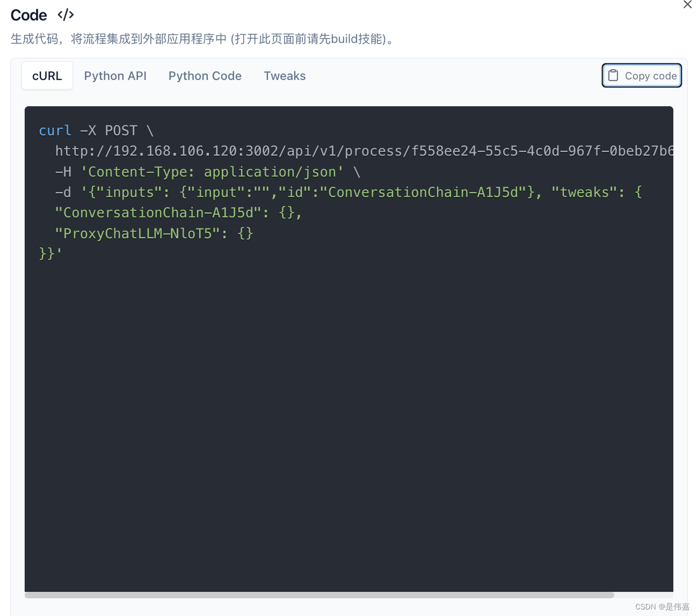Click the -d '{"inputs" data line

tap(348, 192)
